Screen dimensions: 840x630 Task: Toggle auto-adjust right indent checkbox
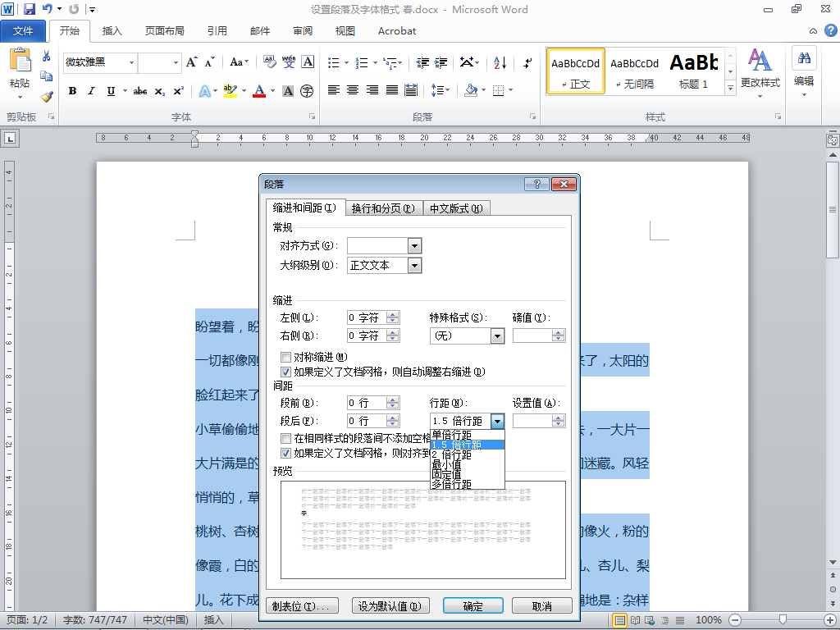(x=286, y=372)
